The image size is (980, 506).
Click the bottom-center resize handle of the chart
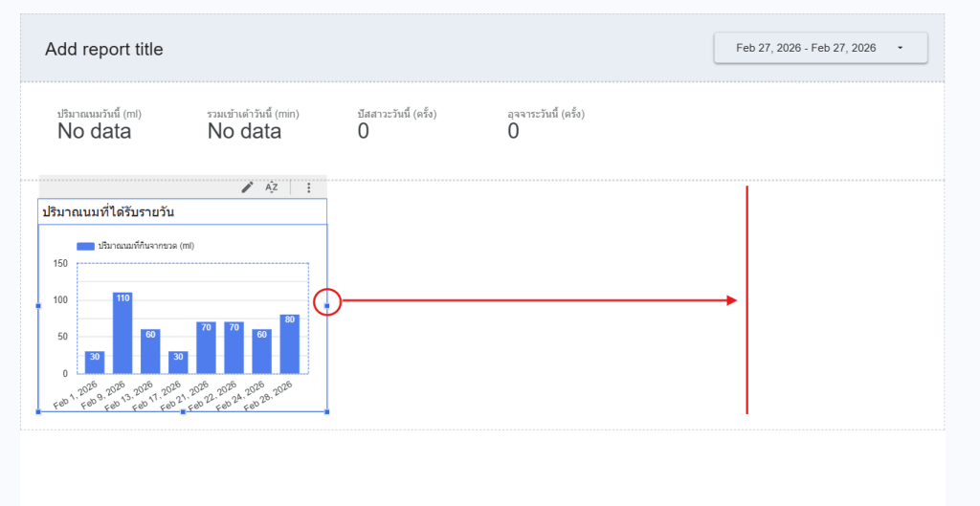[x=183, y=411]
